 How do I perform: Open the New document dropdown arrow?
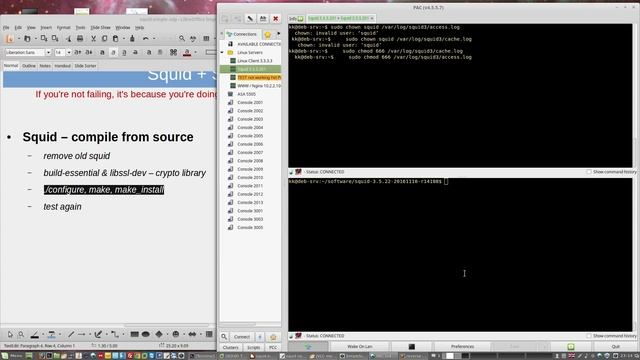[x=18, y=38]
